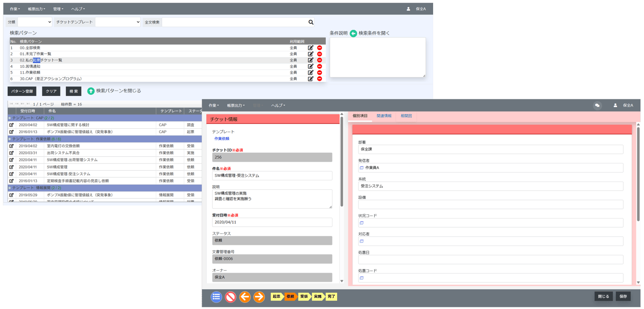The image size is (644, 309).
Task: Switch to the 関連情報 tab
Action: coord(384,116)
